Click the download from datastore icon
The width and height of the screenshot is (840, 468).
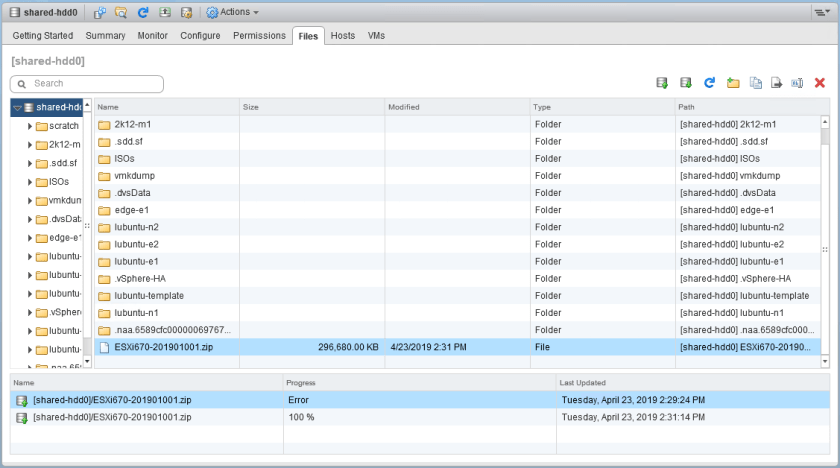(686, 83)
